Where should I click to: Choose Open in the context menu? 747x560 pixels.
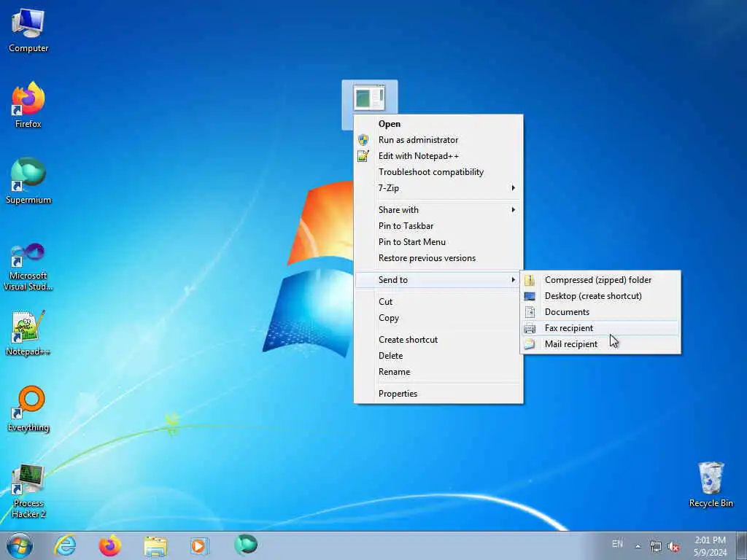438,124
